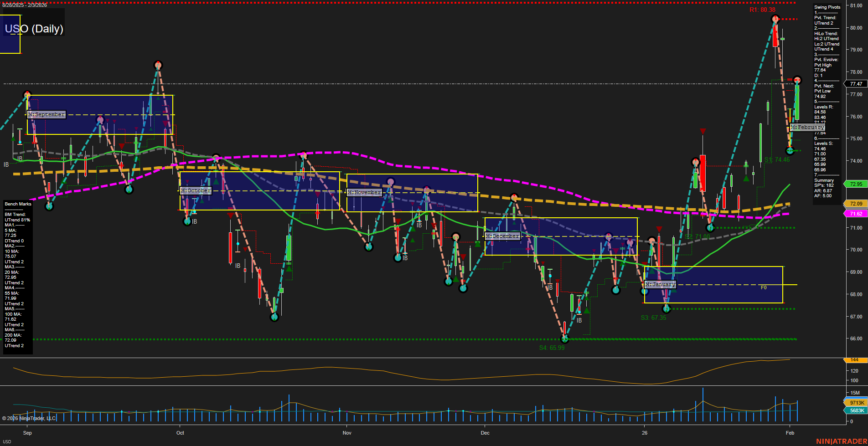Click the USO (Daily) chart title

[x=34, y=29]
